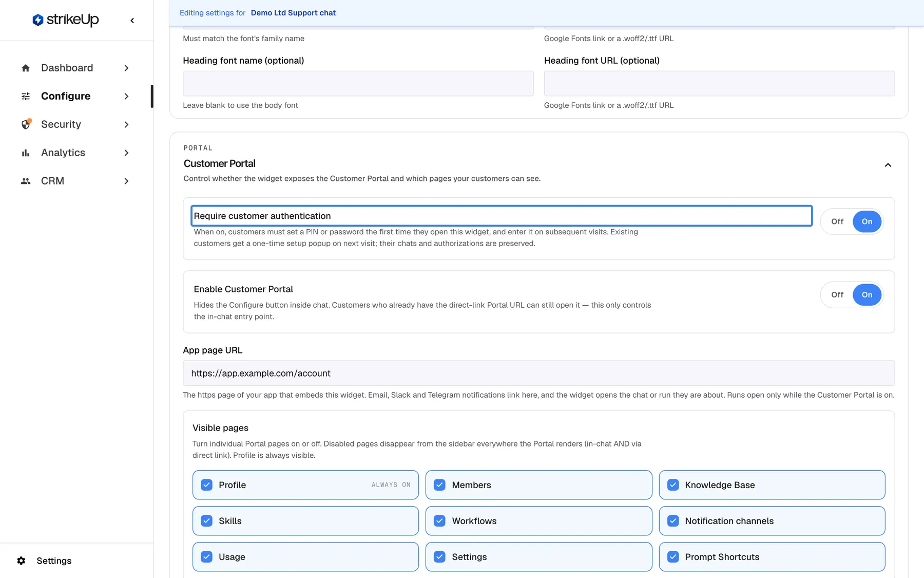Click the Enable Customer Portal title
924x578 pixels.
tap(243, 289)
